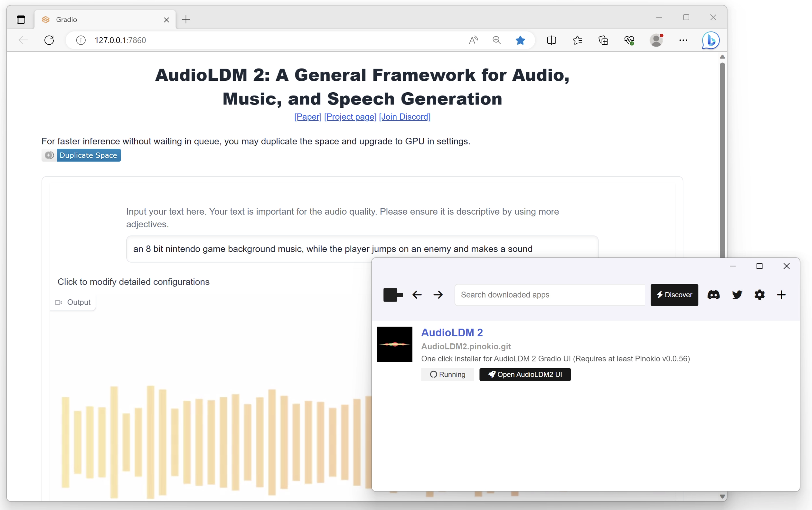
Task: Open the Pinokio Discord icon
Action: tap(713, 295)
